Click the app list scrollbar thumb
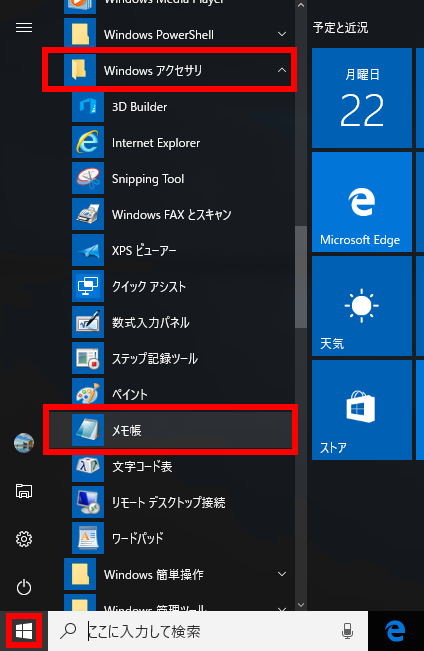The width and height of the screenshot is (424, 651). point(301,277)
